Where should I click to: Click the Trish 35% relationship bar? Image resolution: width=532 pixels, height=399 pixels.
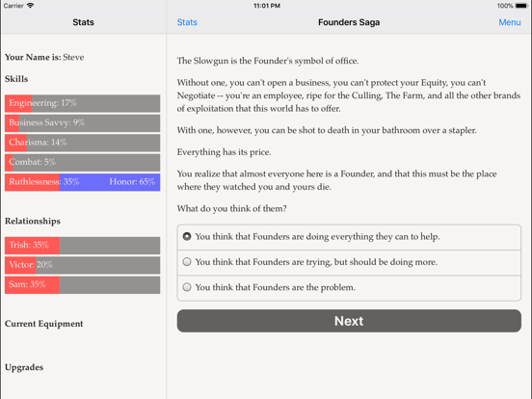pos(83,246)
